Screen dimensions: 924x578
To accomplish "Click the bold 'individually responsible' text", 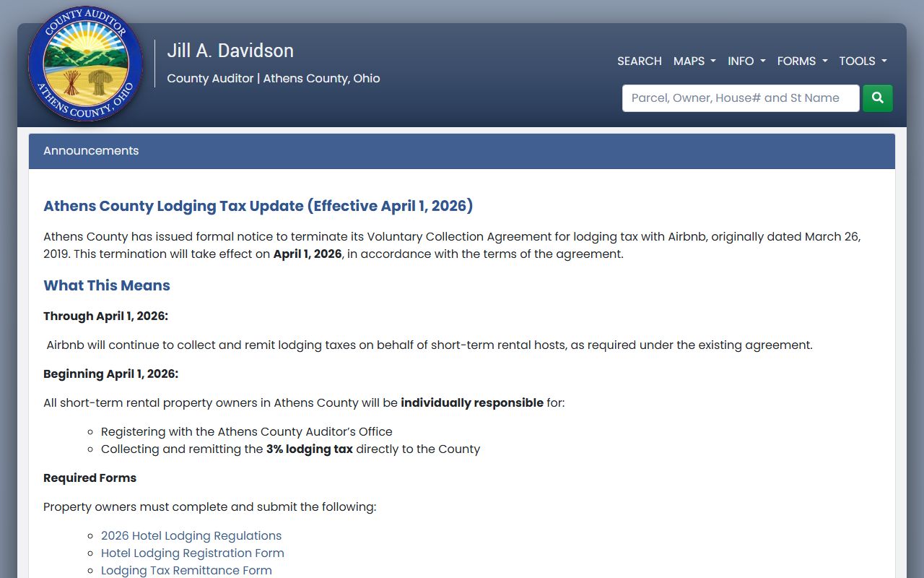I will (x=472, y=403).
